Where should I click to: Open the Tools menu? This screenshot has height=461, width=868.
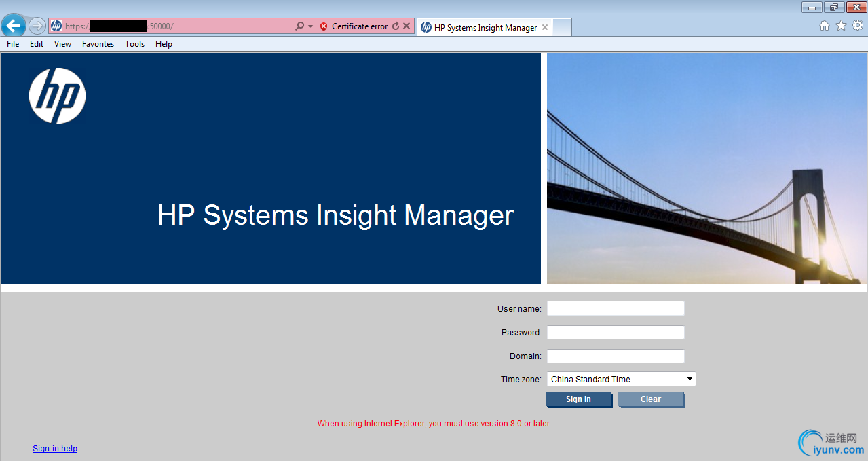pyautogui.click(x=135, y=44)
